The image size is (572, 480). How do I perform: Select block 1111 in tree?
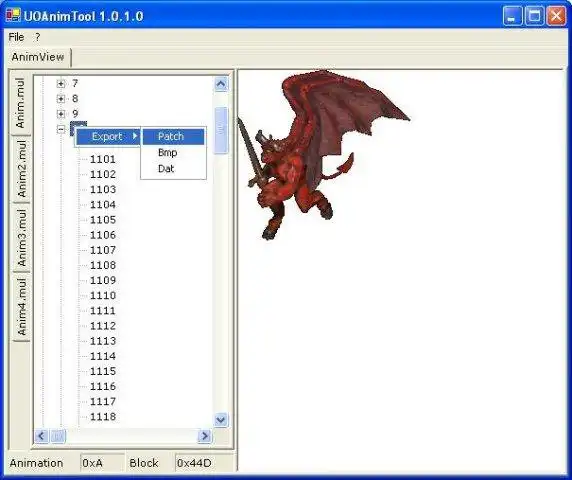click(x=103, y=311)
